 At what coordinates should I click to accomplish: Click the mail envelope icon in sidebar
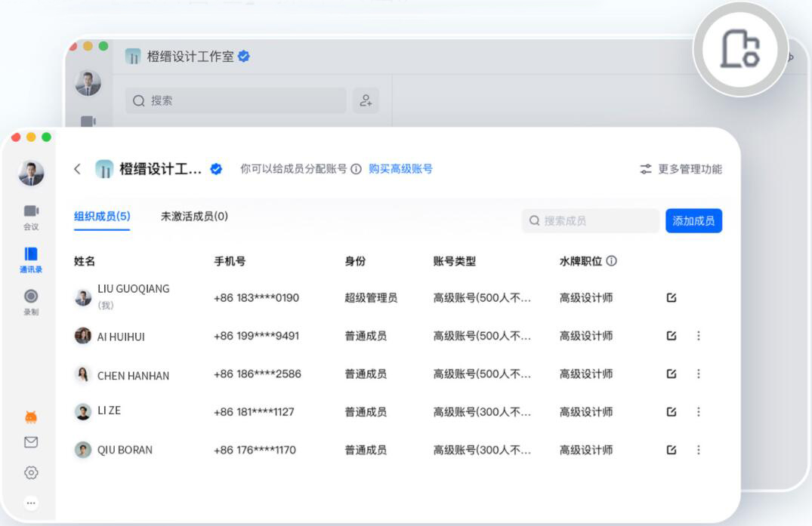(x=31, y=442)
